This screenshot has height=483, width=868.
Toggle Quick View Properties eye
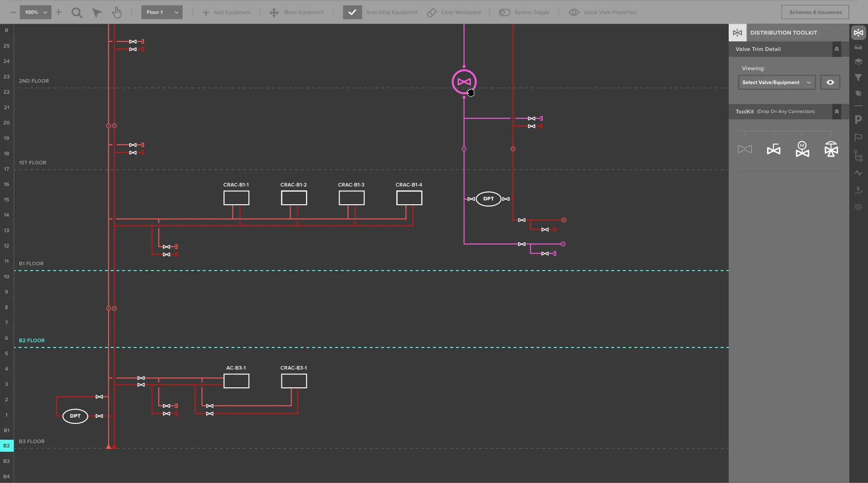tap(574, 12)
